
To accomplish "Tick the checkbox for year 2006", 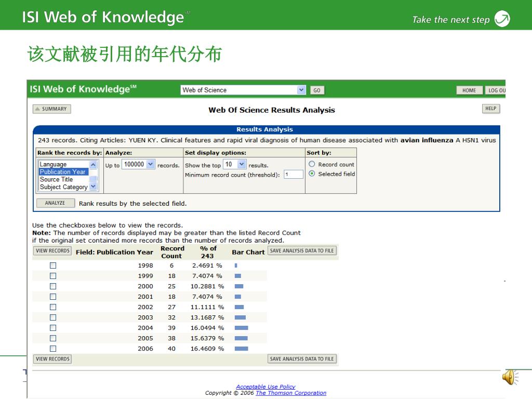I will coord(53,349).
